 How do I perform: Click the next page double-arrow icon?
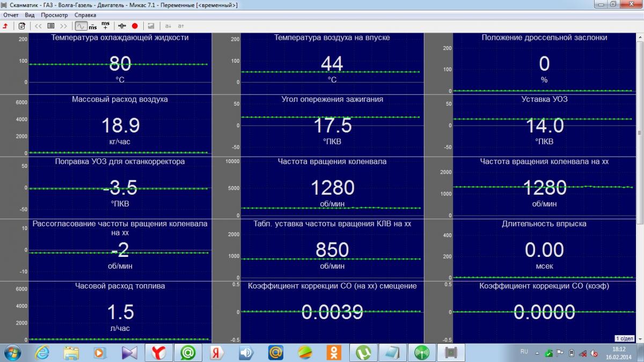(64, 26)
